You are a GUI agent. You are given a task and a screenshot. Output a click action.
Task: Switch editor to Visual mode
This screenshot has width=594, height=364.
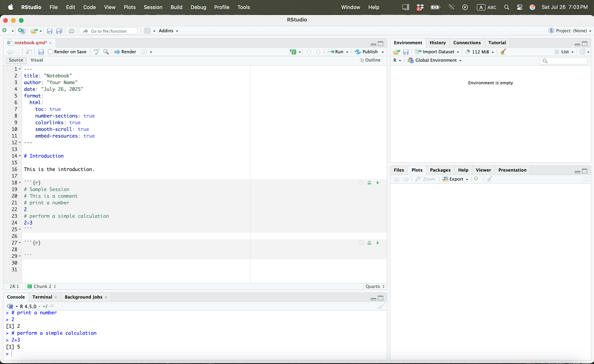point(37,60)
